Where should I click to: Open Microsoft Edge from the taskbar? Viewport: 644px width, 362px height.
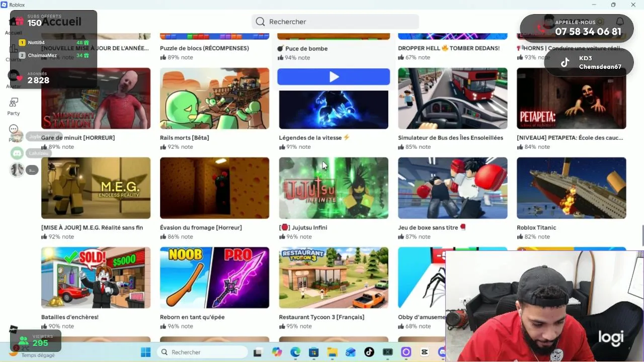coord(295,352)
